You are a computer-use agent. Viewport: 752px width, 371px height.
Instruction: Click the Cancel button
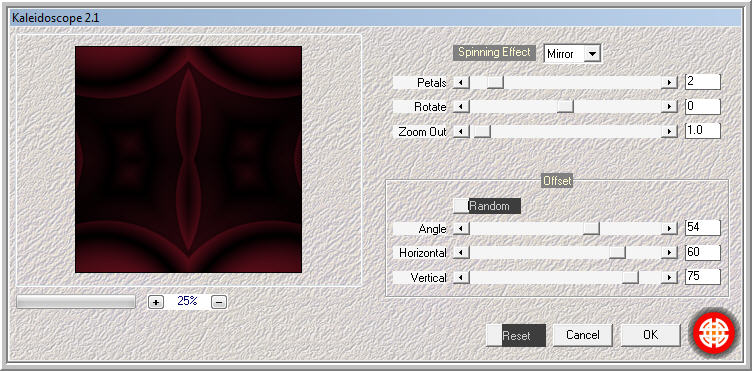tap(583, 335)
